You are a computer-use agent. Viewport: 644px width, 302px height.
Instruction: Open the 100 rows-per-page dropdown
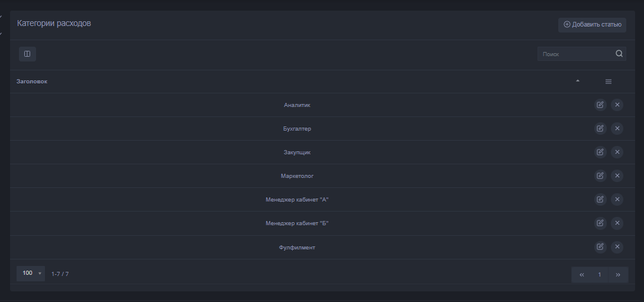pos(31,274)
